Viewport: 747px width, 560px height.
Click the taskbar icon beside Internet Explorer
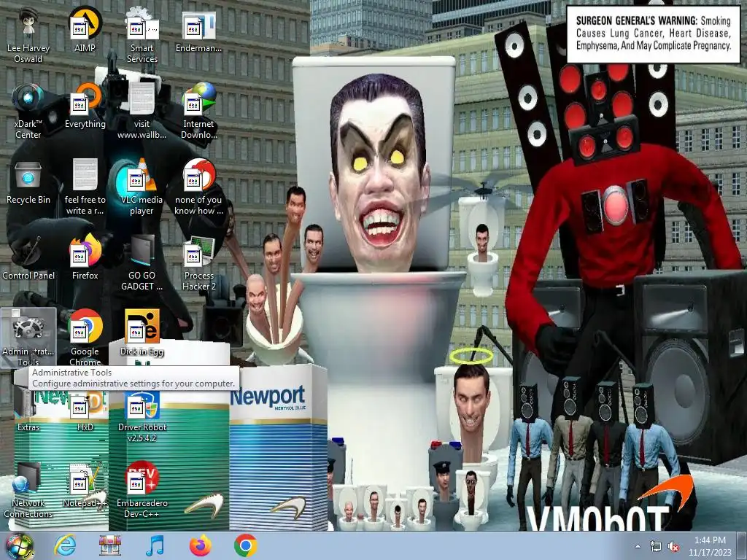(x=110, y=545)
